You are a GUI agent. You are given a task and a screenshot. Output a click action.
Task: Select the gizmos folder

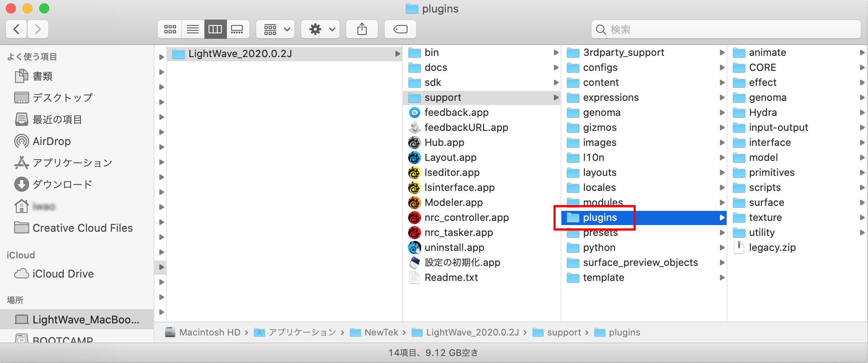pyautogui.click(x=644, y=128)
